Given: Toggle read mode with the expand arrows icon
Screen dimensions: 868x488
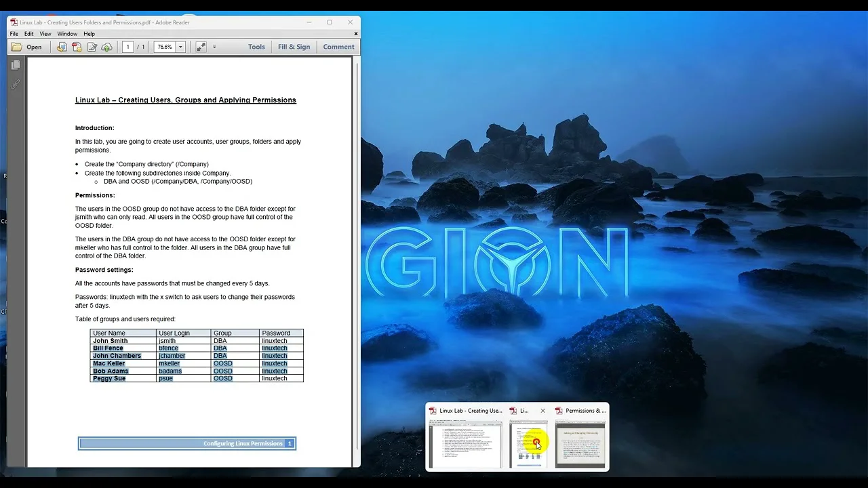Looking at the screenshot, I should pos(201,47).
